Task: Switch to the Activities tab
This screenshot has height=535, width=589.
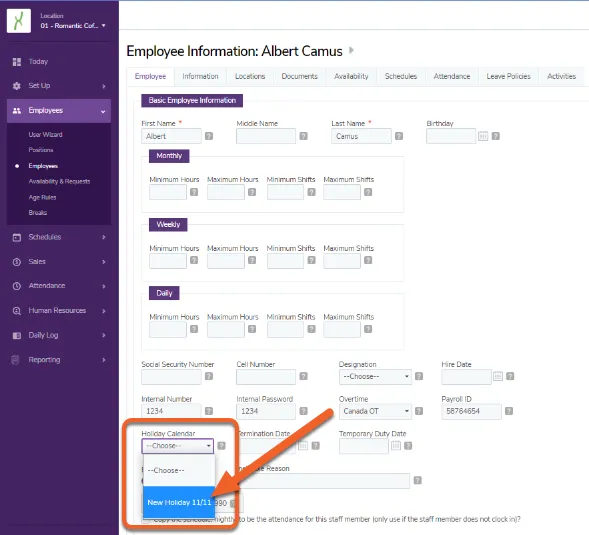Action: pos(562,76)
